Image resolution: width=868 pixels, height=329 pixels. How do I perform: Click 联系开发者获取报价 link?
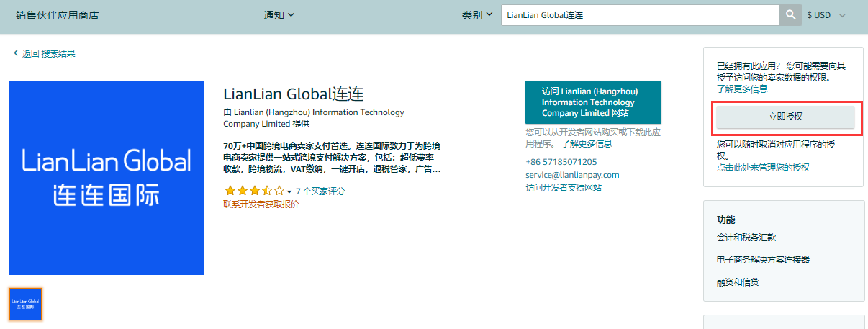[x=261, y=204]
